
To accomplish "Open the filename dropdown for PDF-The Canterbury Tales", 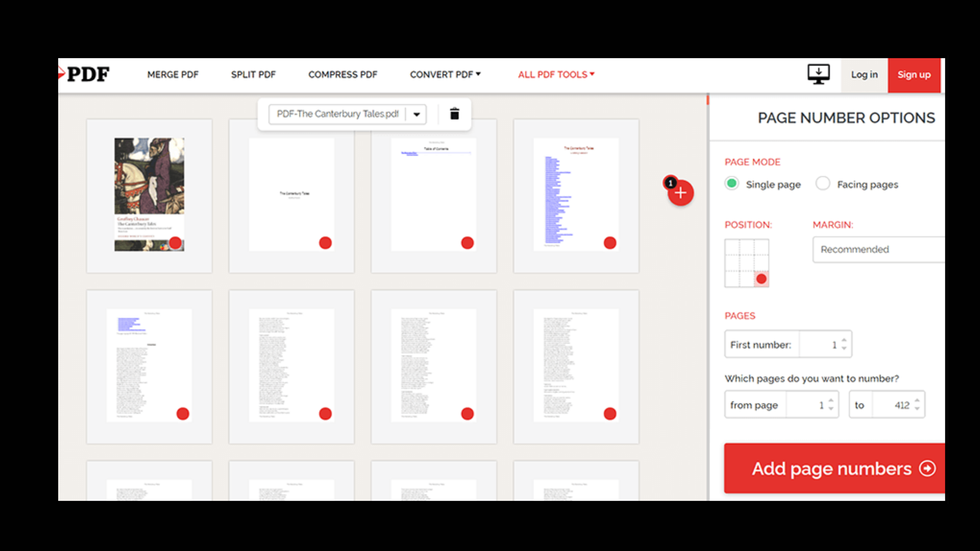I will [x=416, y=113].
